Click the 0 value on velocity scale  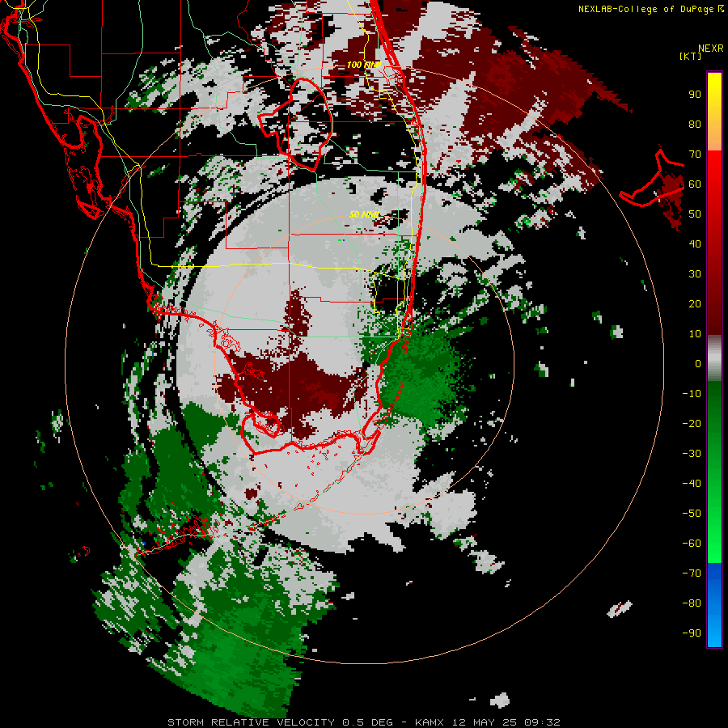(698, 364)
